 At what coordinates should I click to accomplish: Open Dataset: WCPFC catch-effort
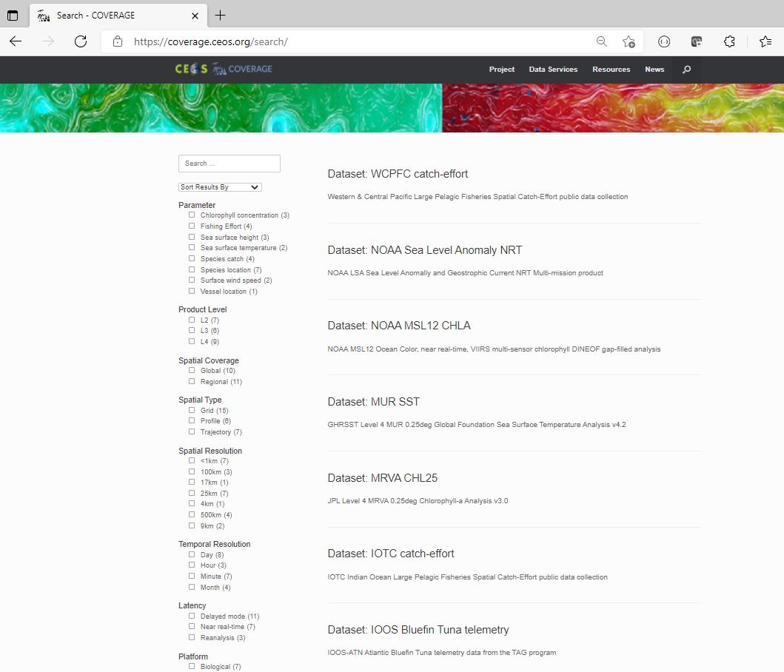(398, 174)
